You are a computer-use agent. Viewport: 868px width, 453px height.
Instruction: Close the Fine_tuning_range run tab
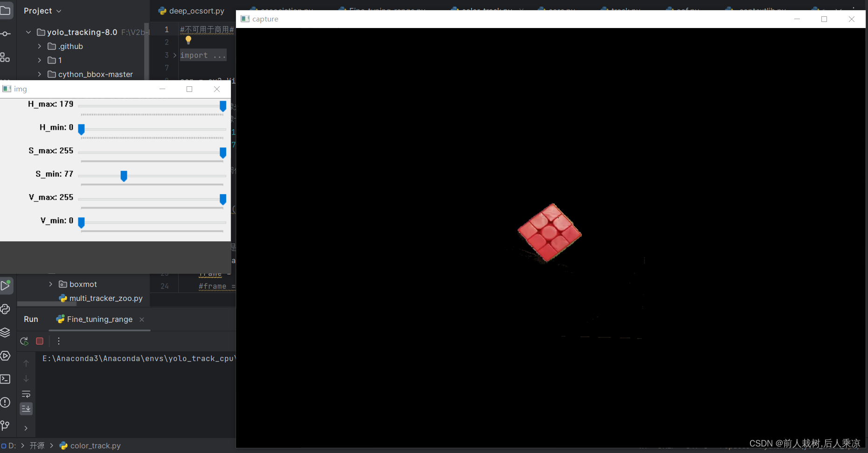click(x=142, y=320)
